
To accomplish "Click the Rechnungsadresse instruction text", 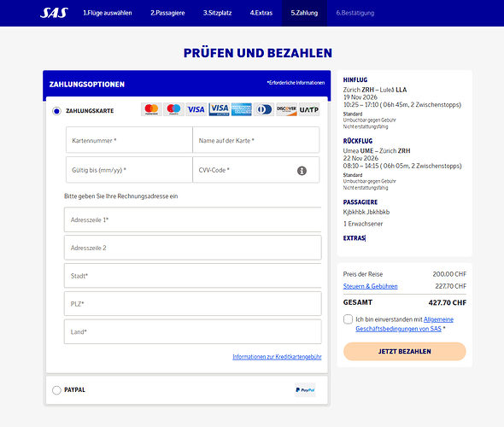I will tap(120, 196).
